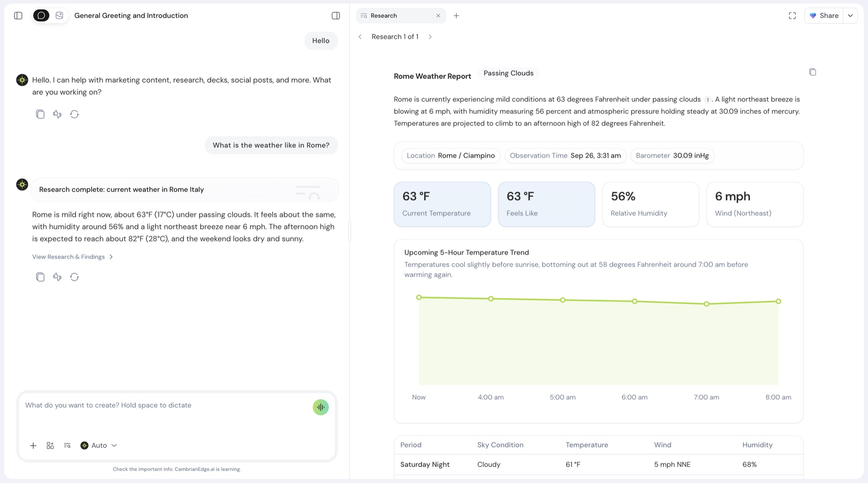The width and height of the screenshot is (868, 483).
Task: Copy the first greeting response
Action: point(40,114)
